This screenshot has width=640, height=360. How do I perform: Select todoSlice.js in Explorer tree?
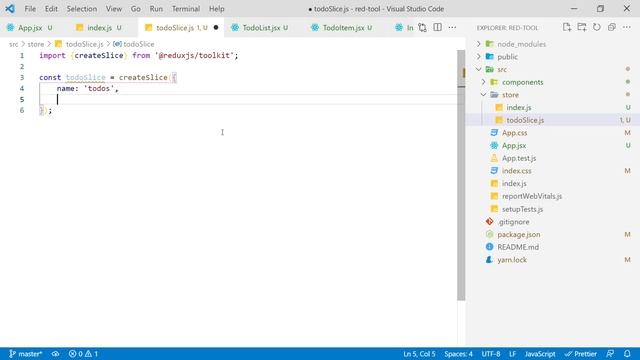(525, 120)
